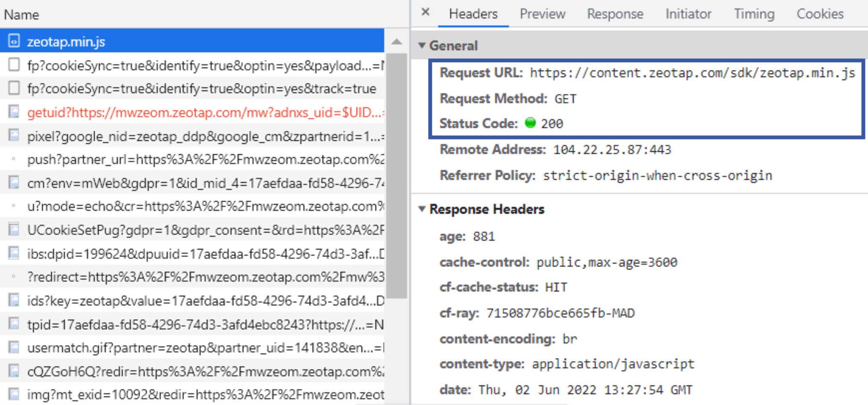Viewport: 868px width, 405px height.
Task: Click the remote address 104.22.25.87:443
Action: tap(612, 149)
